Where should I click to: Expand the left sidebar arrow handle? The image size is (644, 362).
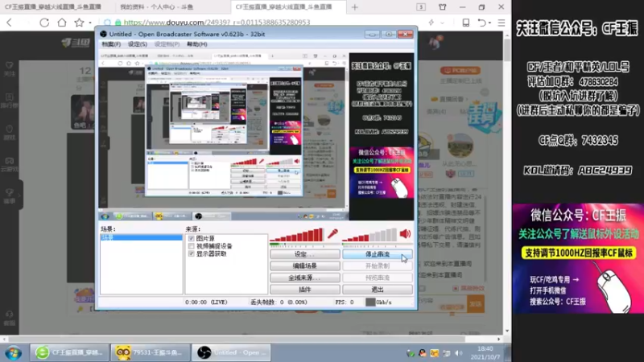click(x=19, y=195)
